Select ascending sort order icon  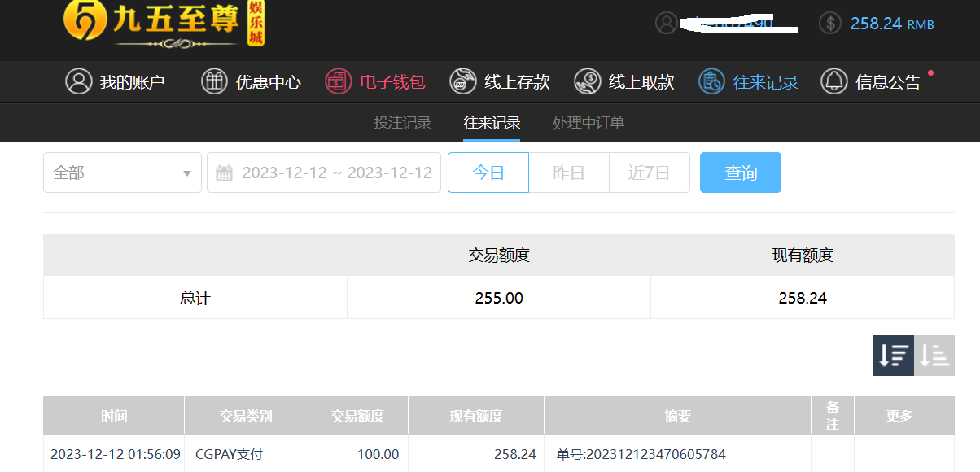pyautogui.click(x=934, y=356)
